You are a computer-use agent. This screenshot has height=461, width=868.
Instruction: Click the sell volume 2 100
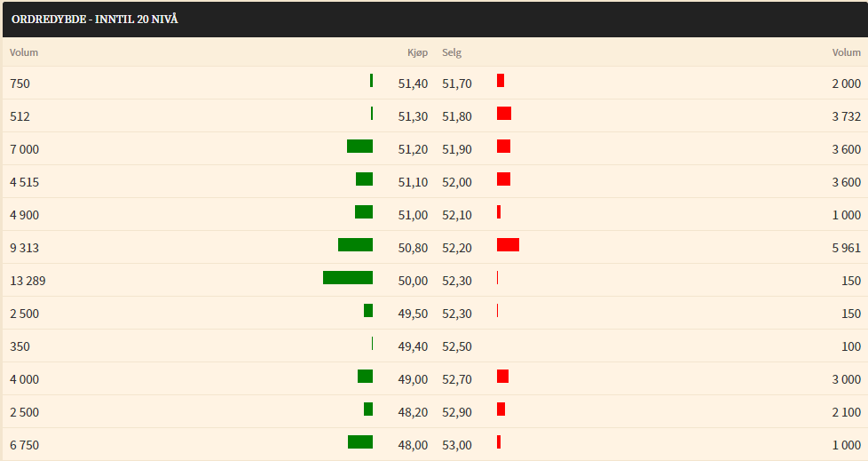point(847,412)
